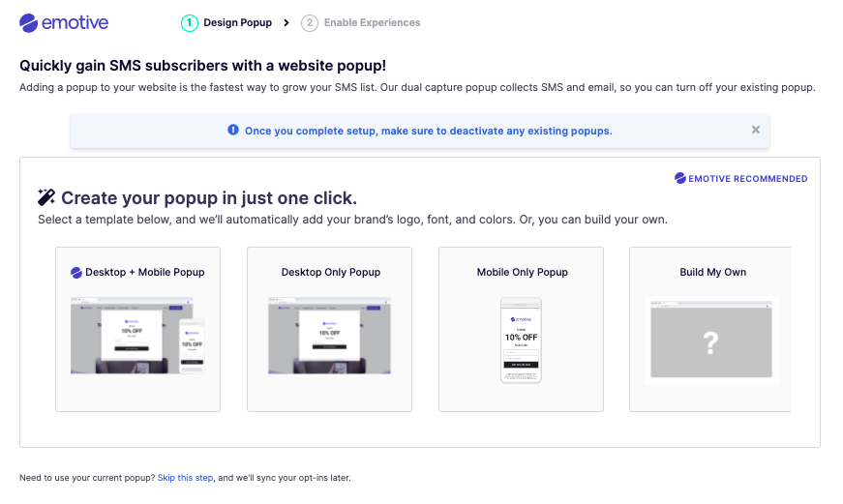Go to the Enable Experiences step

372,22
